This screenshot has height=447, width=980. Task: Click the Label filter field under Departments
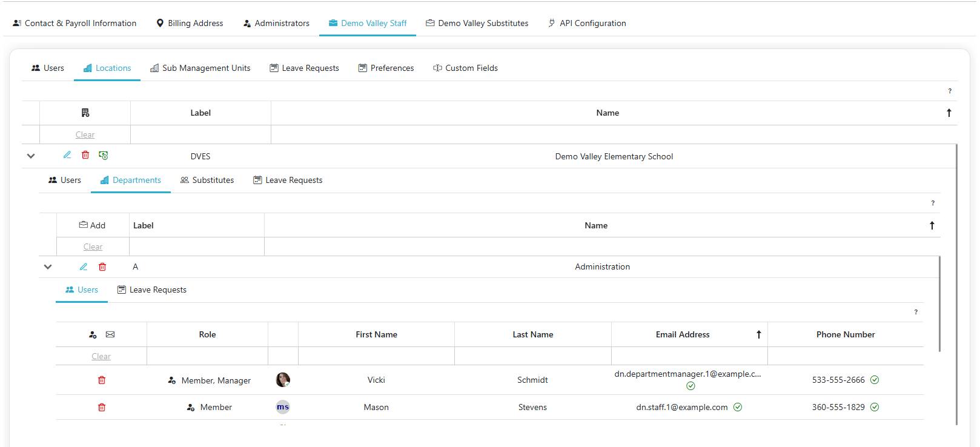[196, 247]
